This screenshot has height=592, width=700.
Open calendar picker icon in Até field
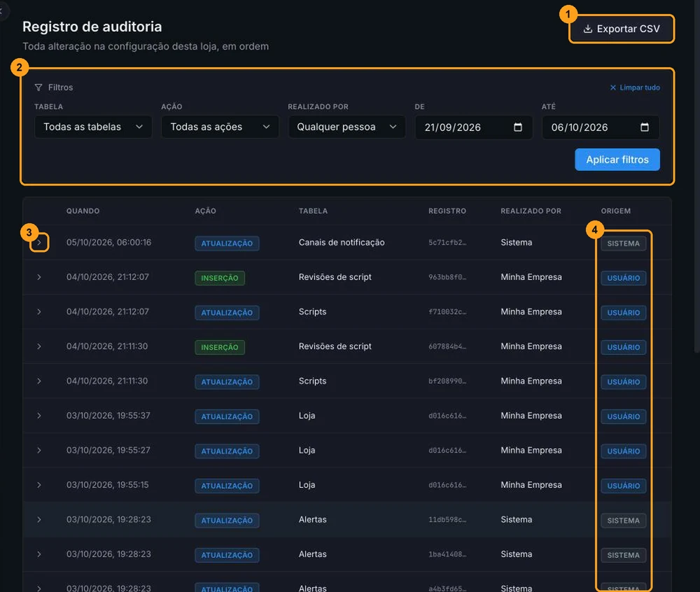click(x=645, y=127)
